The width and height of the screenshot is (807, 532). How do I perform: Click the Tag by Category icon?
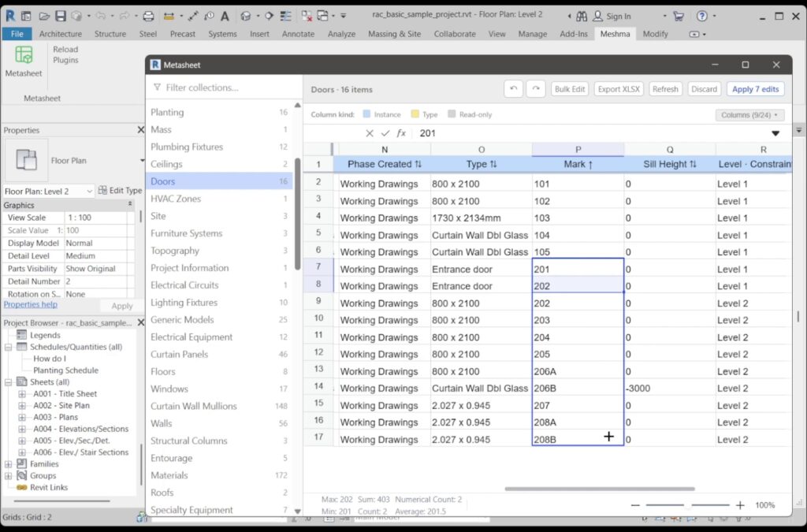point(209,16)
